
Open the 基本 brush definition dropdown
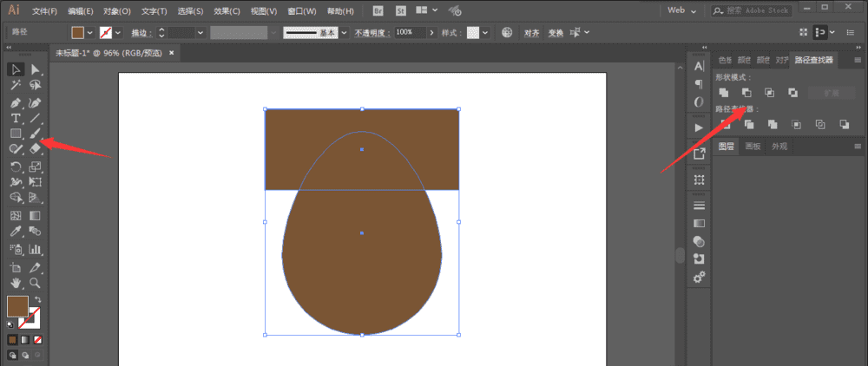click(344, 32)
